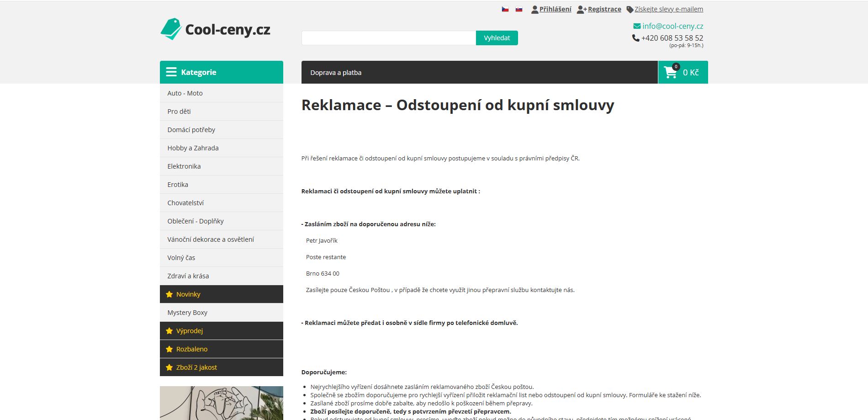Viewport: 868px width, 420px height.
Task: Click the star icon next to Novinky
Action: [169, 294]
